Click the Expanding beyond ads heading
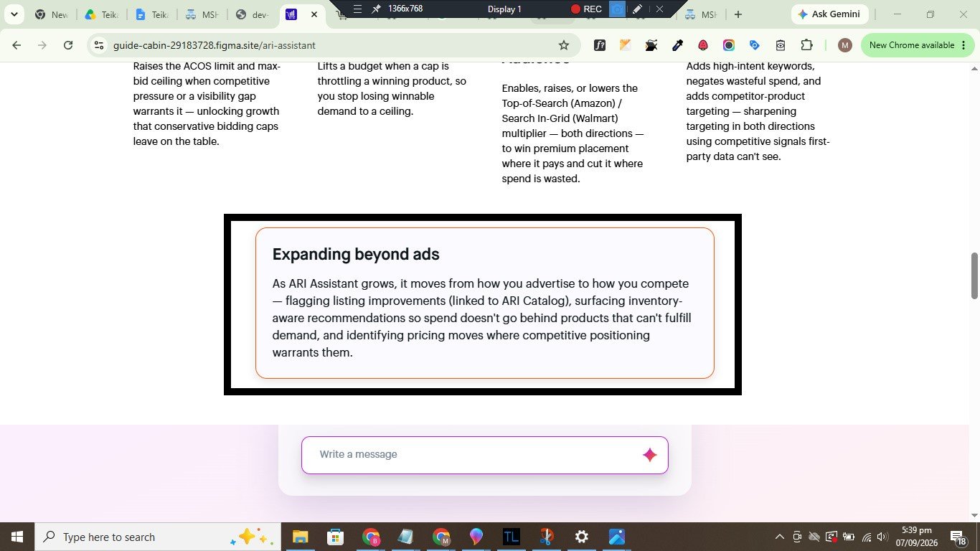Image resolution: width=980 pixels, height=551 pixels. [356, 254]
